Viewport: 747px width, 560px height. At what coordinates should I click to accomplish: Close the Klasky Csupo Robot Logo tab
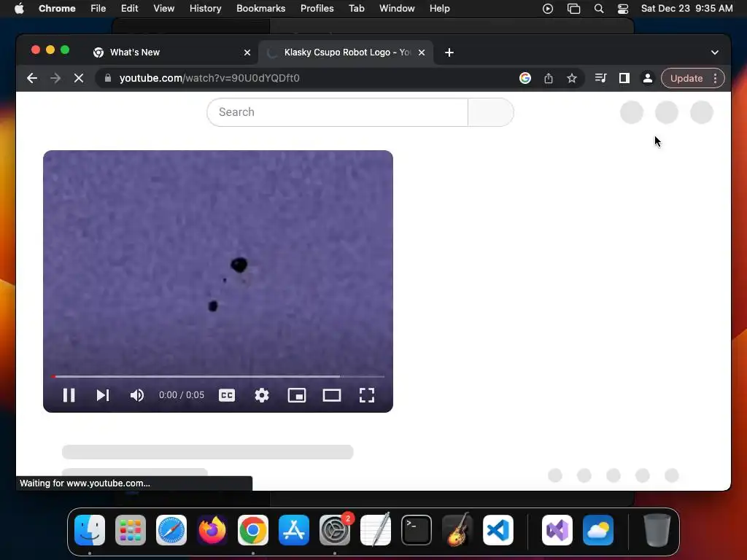pos(422,52)
